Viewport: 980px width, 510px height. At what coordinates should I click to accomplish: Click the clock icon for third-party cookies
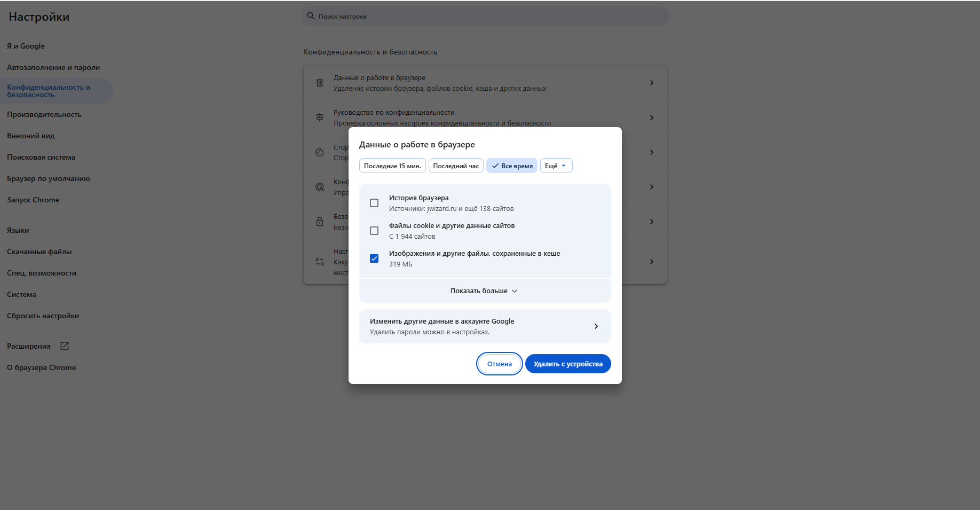click(319, 152)
